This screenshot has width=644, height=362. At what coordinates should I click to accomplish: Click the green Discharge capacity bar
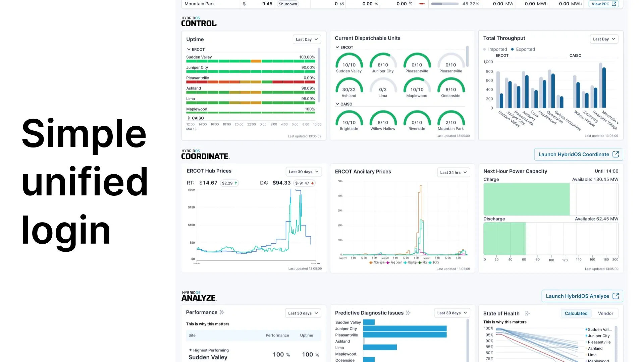(x=504, y=239)
